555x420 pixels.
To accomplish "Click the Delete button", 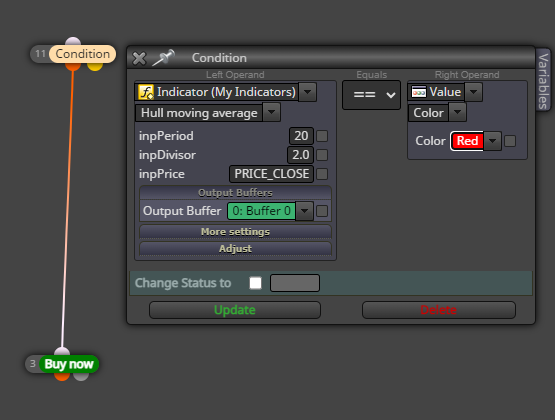I will pyautogui.click(x=439, y=310).
